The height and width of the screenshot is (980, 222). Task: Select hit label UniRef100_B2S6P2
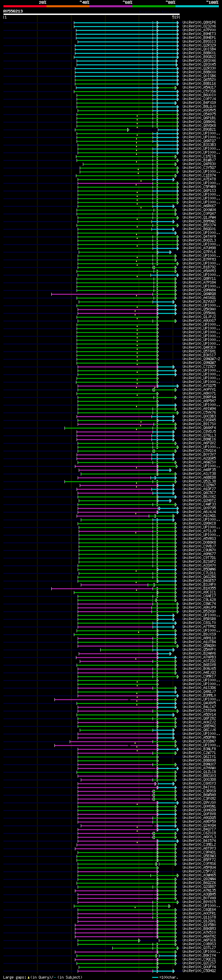199,561
